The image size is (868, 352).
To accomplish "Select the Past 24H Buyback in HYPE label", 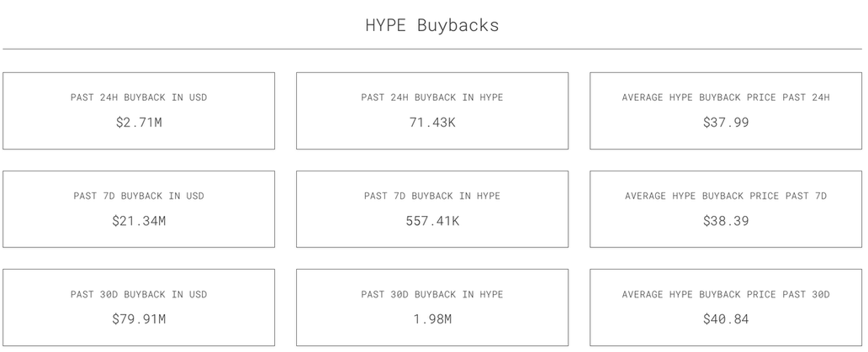I will click(432, 97).
